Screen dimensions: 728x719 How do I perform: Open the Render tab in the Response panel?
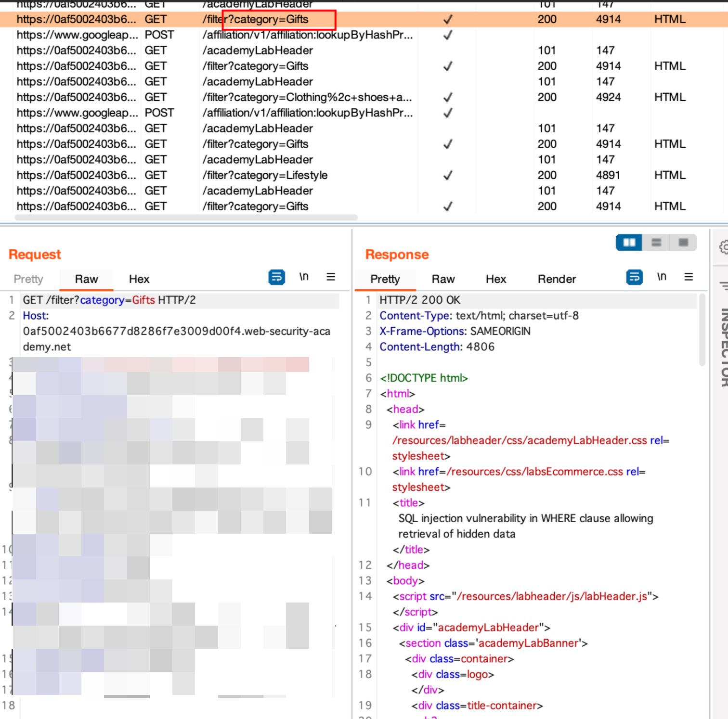(557, 279)
